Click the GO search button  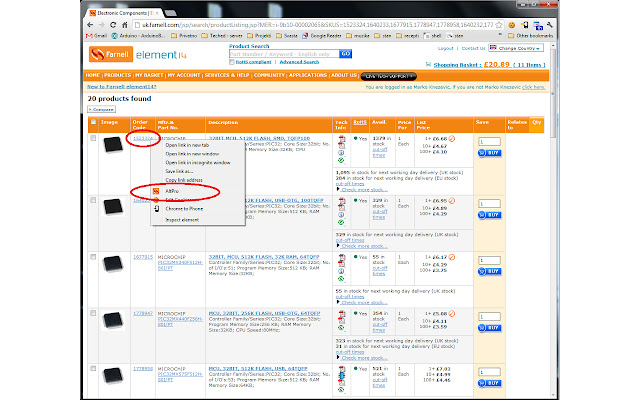click(346, 53)
